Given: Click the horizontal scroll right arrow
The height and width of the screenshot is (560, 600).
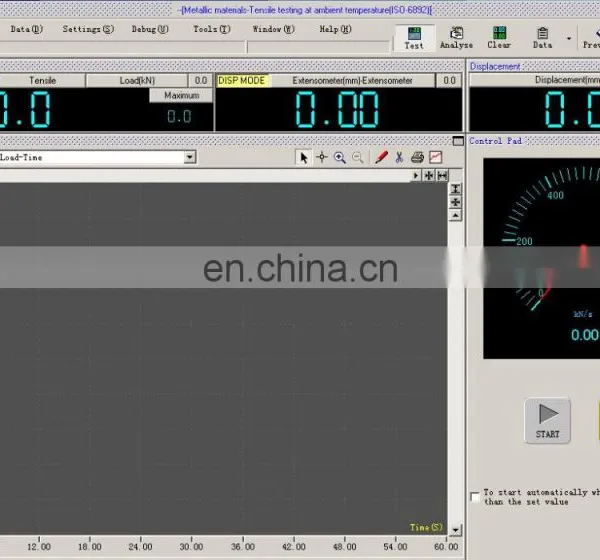Looking at the screenshot, I should (416, 176).
